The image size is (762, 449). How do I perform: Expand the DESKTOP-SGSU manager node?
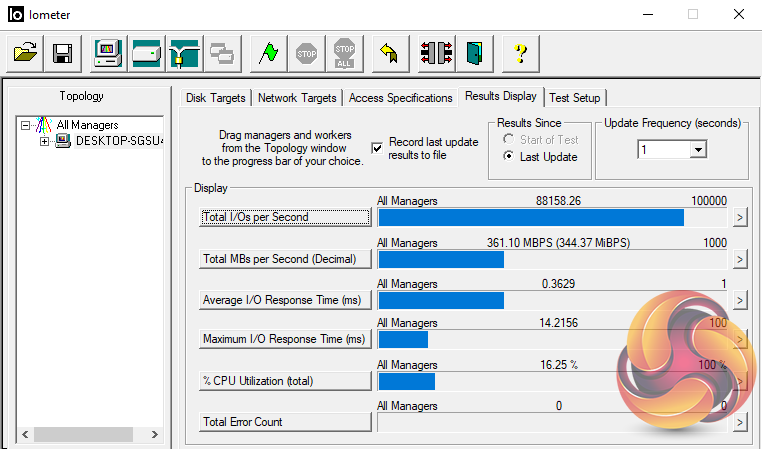pyautogui.click(x=44, y=141)
